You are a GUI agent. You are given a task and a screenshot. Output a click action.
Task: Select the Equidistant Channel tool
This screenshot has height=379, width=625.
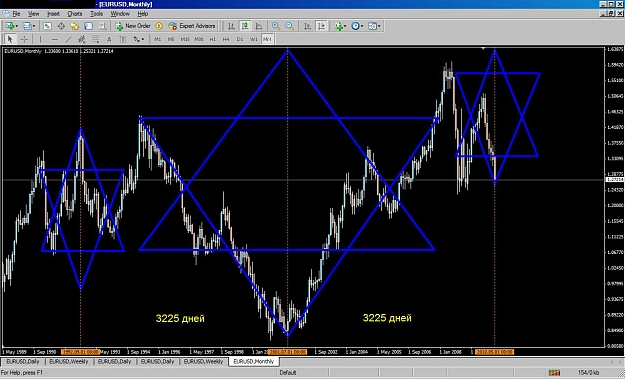coord(82,39)
